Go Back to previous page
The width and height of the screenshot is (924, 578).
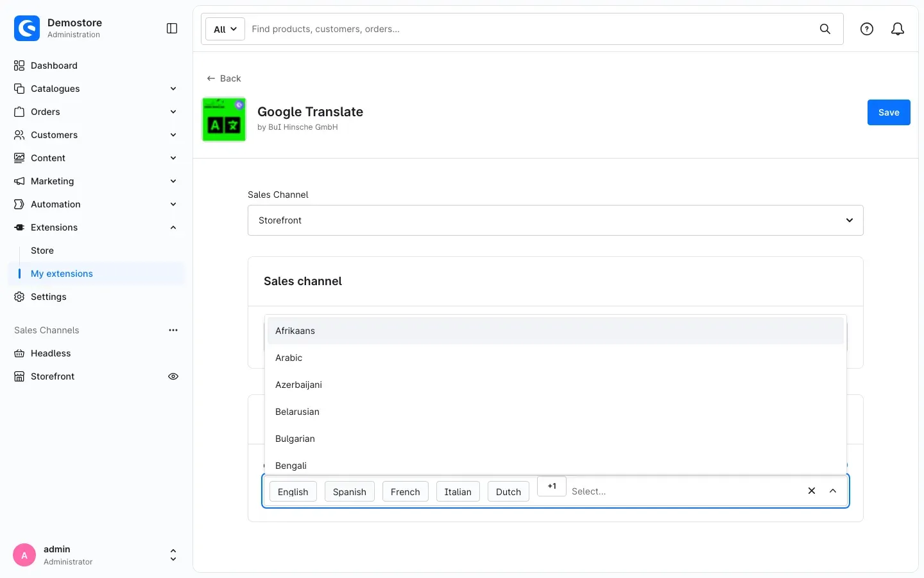224,78
